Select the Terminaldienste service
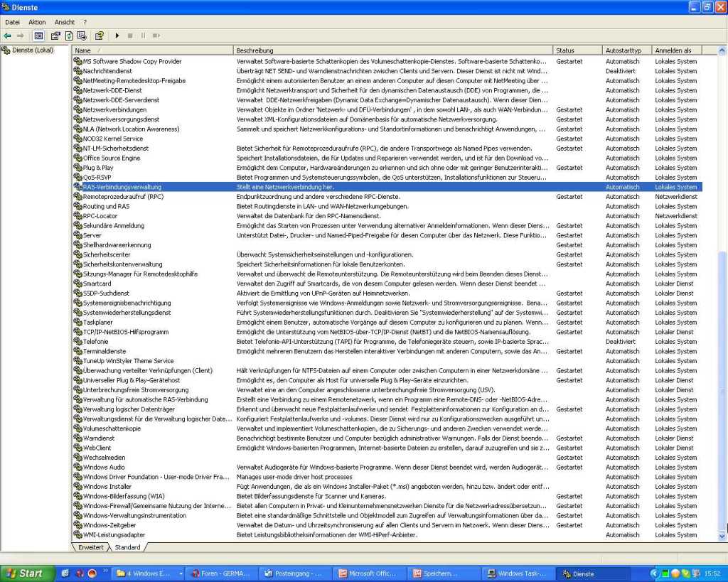This screenshot has width=728, height=582. pyautogui.click(x=105, y=351)
